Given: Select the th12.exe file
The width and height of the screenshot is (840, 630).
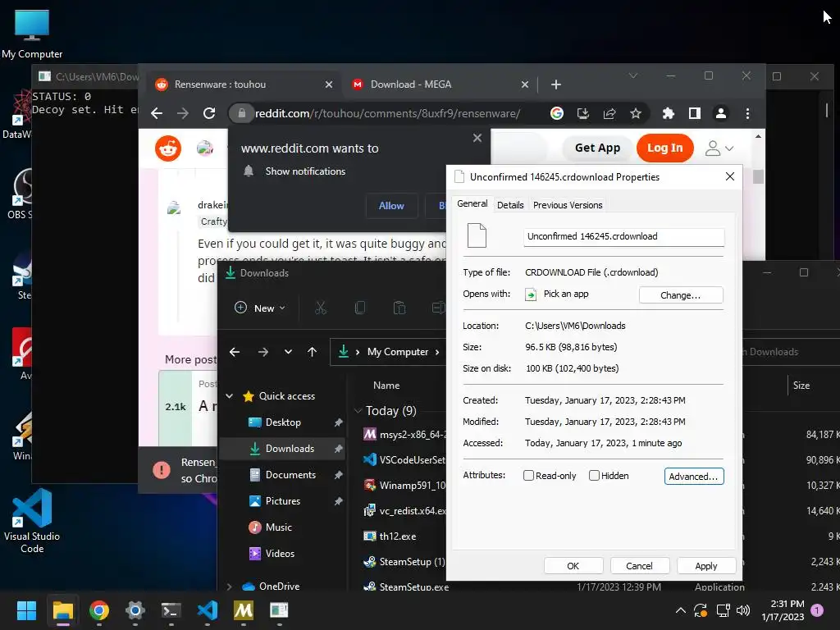Looking at the screenshot, I should [398, 536].
